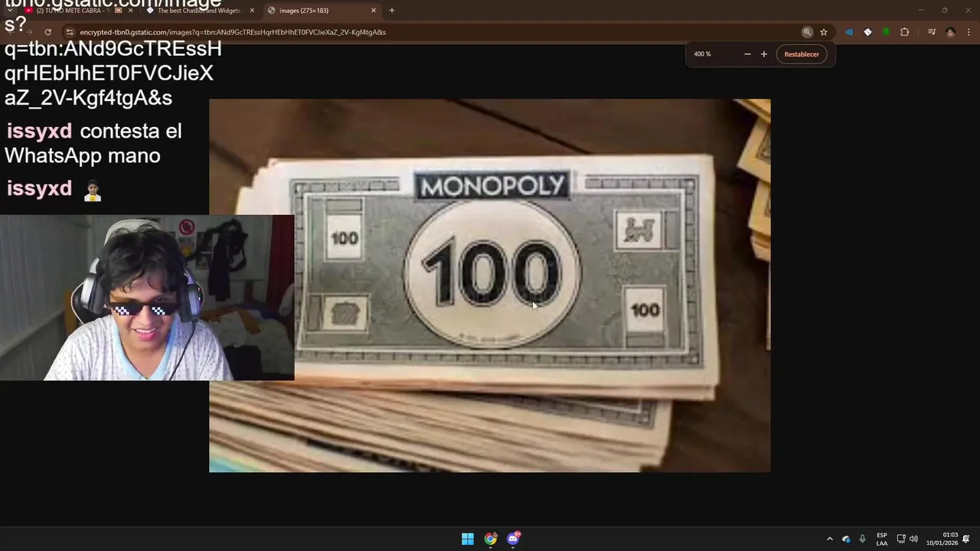This screenshot has height=551, width=980.
Task: Click the OneDrive cloud tray icon
Action: click(x=846, y=540)
